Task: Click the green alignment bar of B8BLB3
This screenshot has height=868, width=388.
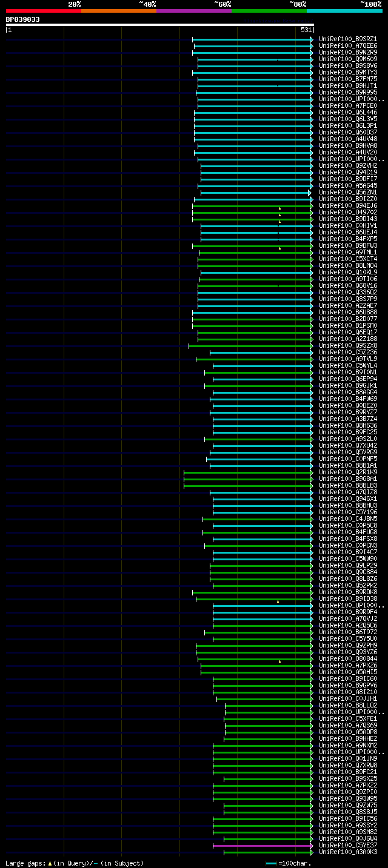Action: tap(248, 486)
